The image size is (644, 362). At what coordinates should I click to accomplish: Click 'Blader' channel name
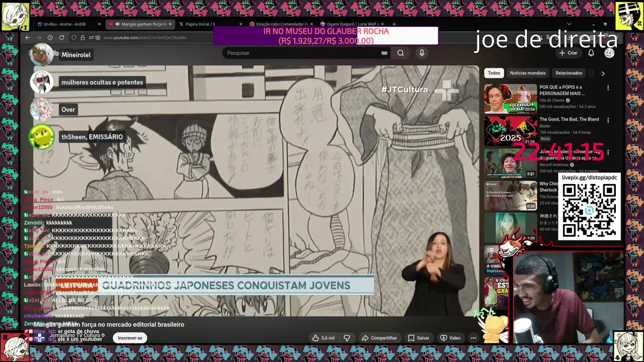pos(545,126)
